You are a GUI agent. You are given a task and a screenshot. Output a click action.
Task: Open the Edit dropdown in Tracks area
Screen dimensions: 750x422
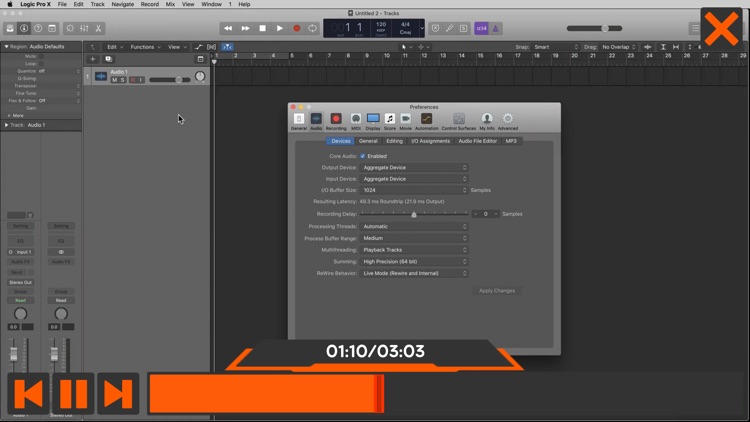click(115, 47)
